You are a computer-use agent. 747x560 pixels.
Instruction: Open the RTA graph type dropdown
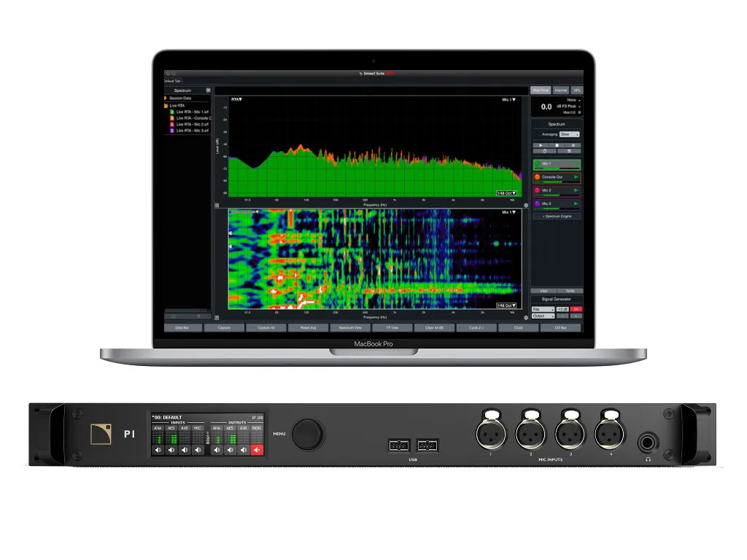237,98
